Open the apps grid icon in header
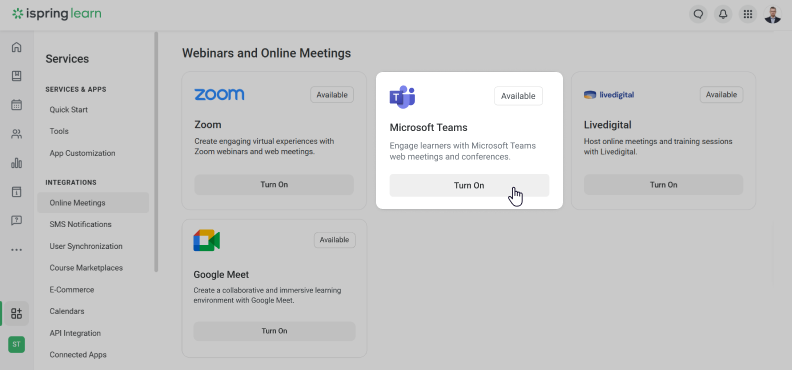The height and width of the screenshot is (370, 792). [x=748, y=14]
